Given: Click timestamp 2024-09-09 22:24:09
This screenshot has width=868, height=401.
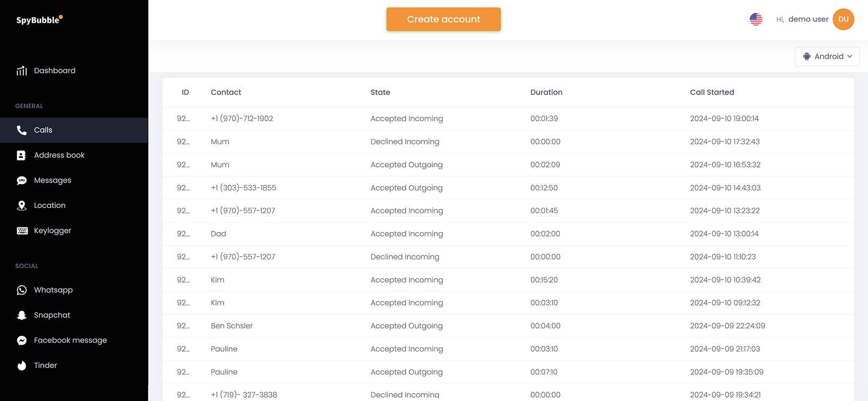Looking at the screenshot, I should [727, 326].
